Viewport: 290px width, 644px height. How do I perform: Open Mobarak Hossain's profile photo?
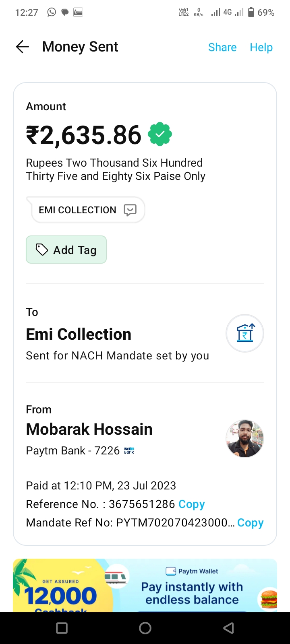(244, 439)
